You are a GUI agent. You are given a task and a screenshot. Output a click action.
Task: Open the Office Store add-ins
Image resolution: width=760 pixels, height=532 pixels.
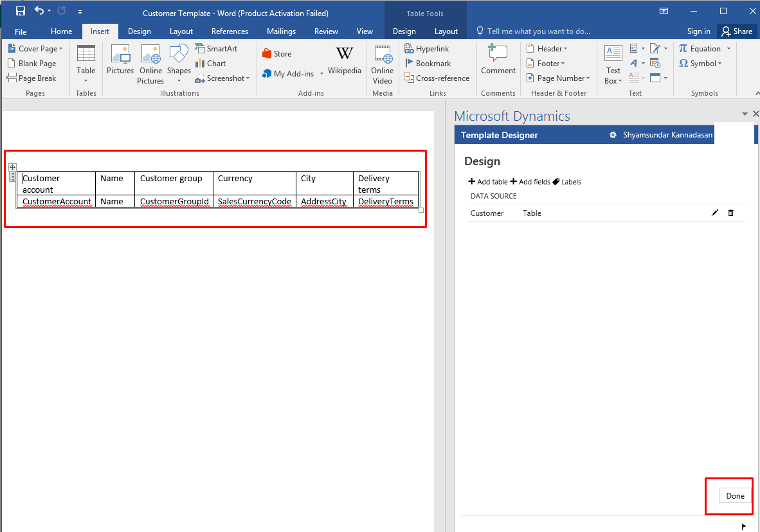tap(276, 54)
